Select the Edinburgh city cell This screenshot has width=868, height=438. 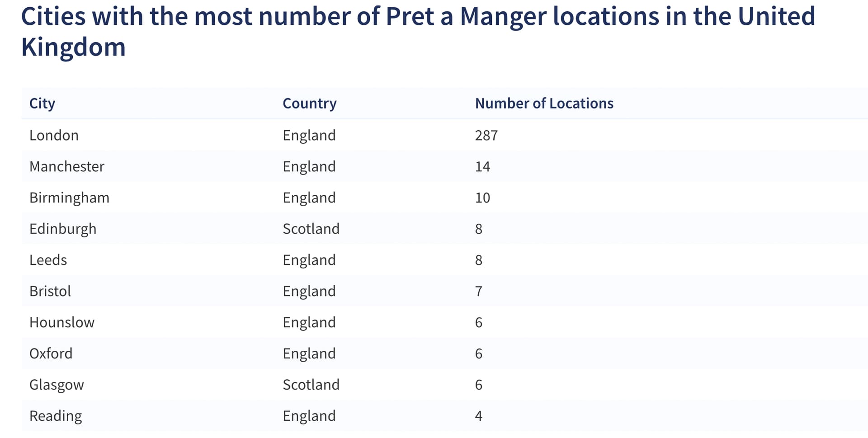pos(63,229)
